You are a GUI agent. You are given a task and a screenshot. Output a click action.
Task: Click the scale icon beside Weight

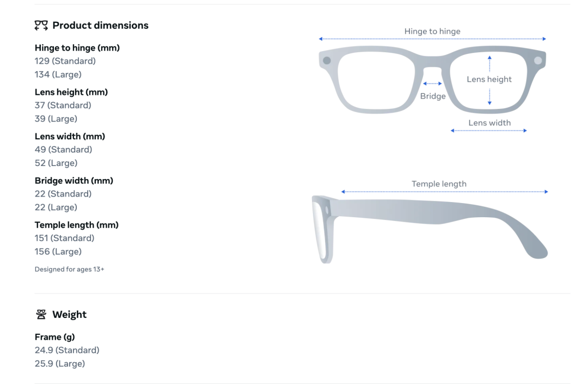point(41,314)
